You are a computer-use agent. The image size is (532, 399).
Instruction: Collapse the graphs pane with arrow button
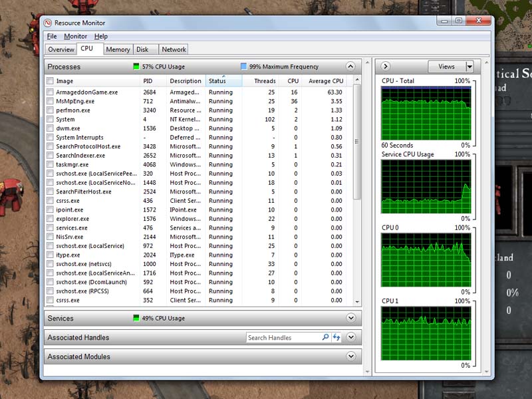[386, 66]
